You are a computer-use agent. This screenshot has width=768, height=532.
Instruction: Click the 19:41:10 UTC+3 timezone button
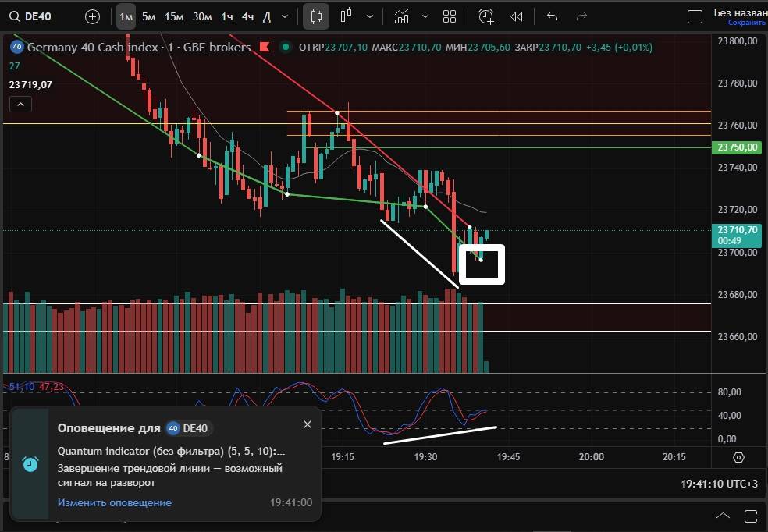pyautogui.click(x=719, y=484)
